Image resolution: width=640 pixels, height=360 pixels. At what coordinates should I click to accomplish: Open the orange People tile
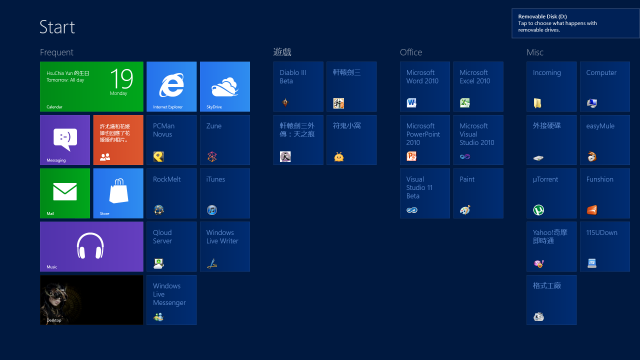point(118,140)
